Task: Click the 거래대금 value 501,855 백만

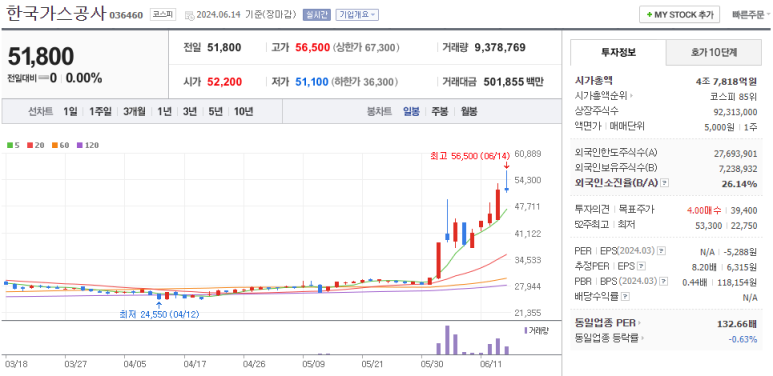Action: pos(513,82)
